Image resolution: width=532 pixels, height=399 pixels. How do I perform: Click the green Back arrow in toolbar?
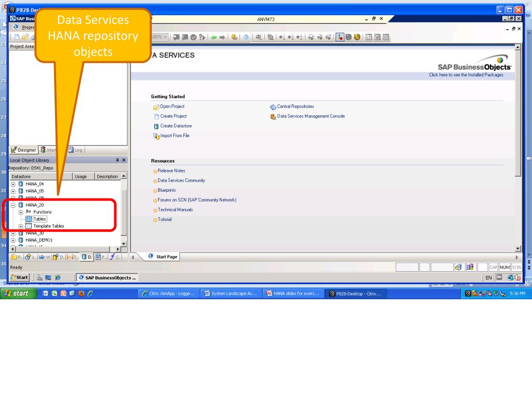(214, 37)
